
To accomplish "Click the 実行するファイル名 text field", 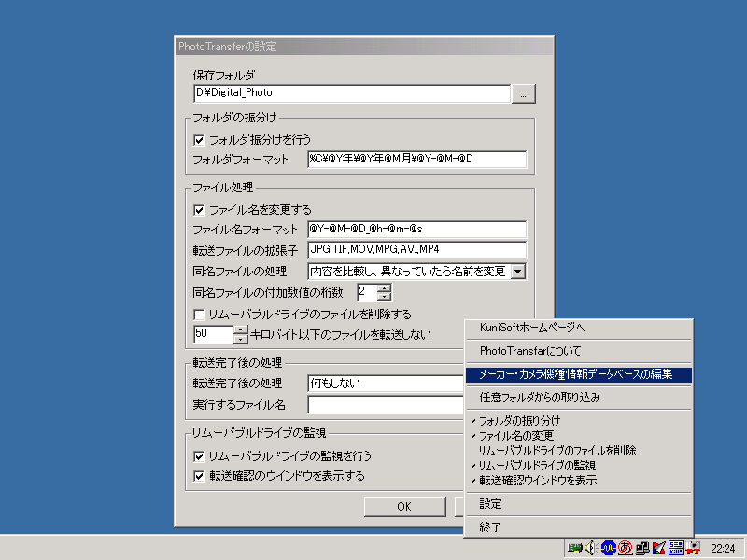I will pos(387,405).
